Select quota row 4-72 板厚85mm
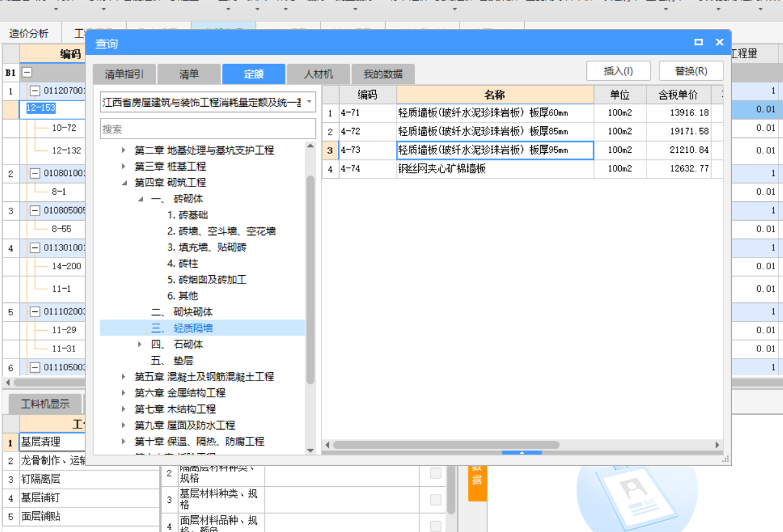 click(522, 132)
